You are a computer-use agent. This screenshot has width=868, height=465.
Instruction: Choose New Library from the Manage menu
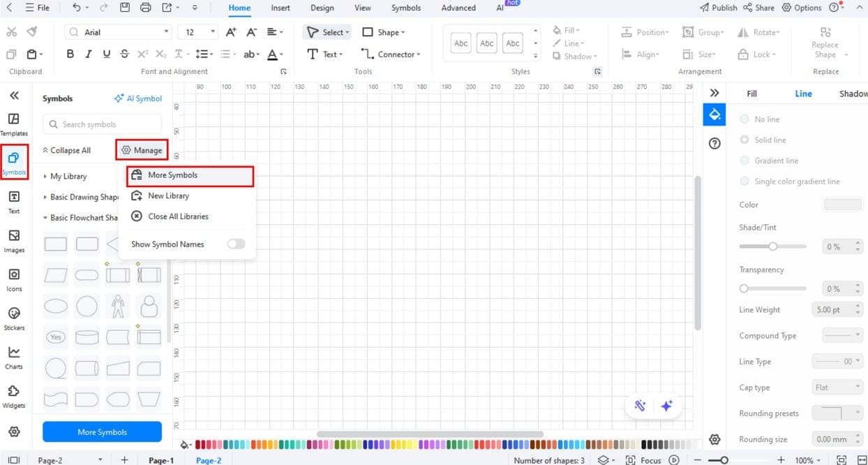click(167, 195)
